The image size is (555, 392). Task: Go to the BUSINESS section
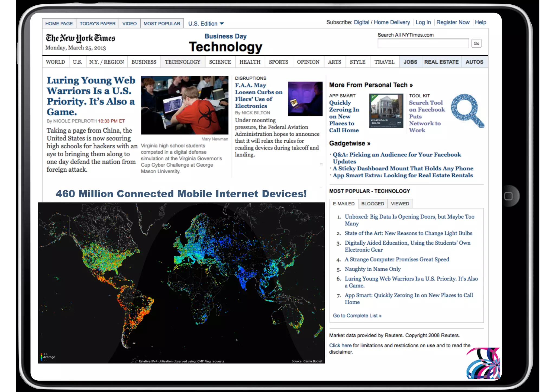144,62
